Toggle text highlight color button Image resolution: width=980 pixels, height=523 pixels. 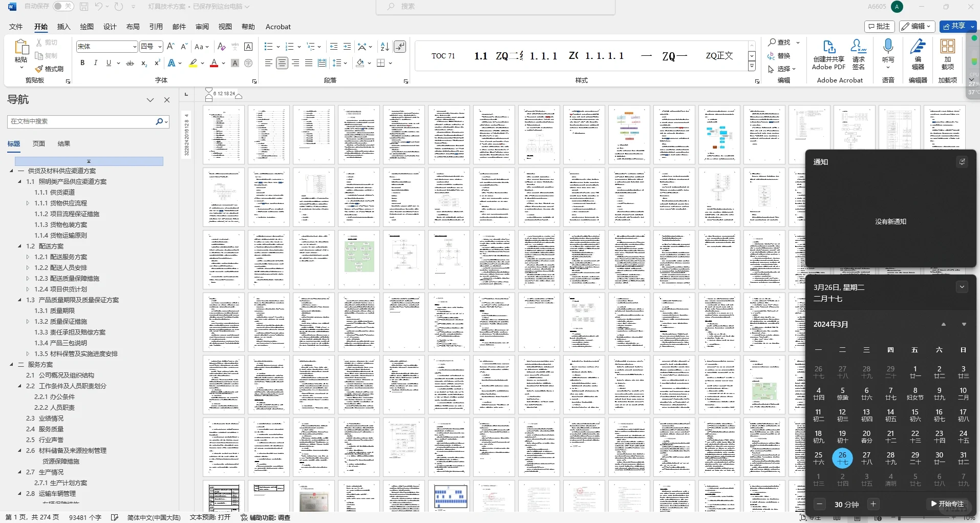pyautogui.click(x=193, y=63)
